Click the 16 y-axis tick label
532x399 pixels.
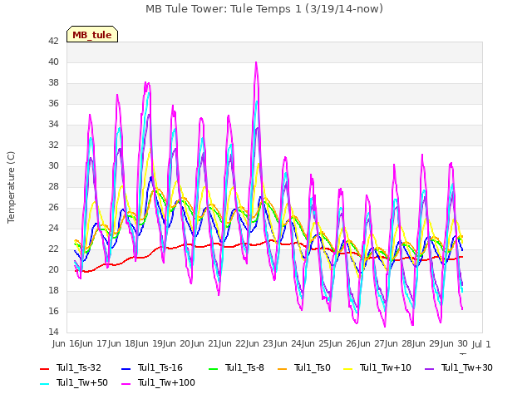click(53, 311)
